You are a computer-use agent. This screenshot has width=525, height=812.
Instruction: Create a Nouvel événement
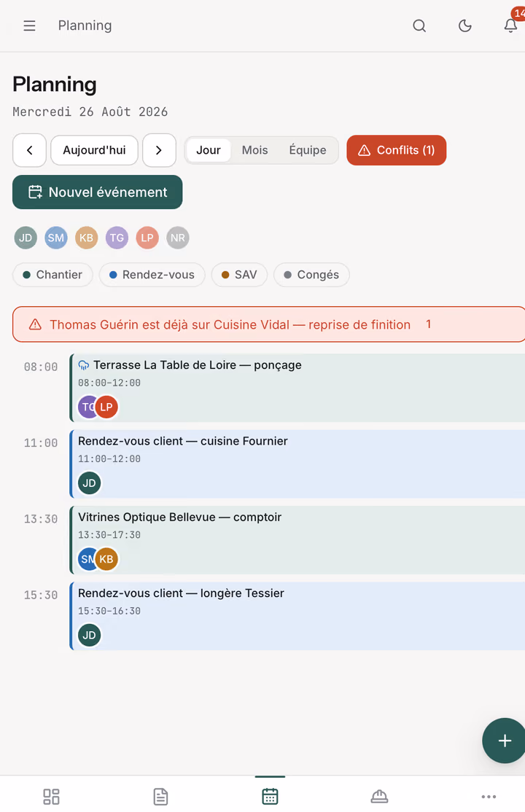tap(98, 192)
